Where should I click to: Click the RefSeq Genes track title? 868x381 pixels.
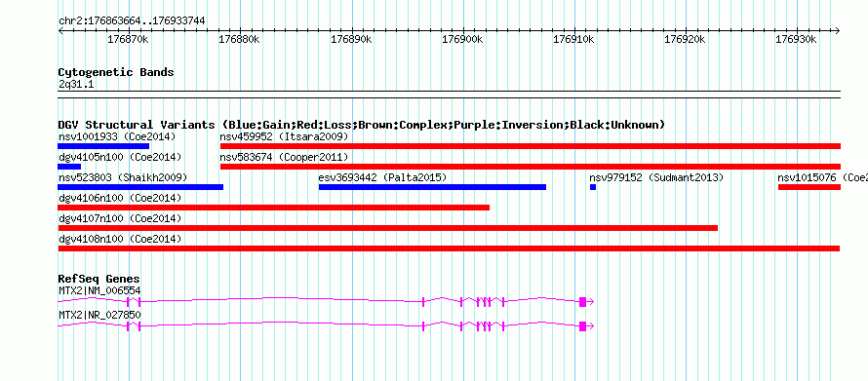click(99, 279)
